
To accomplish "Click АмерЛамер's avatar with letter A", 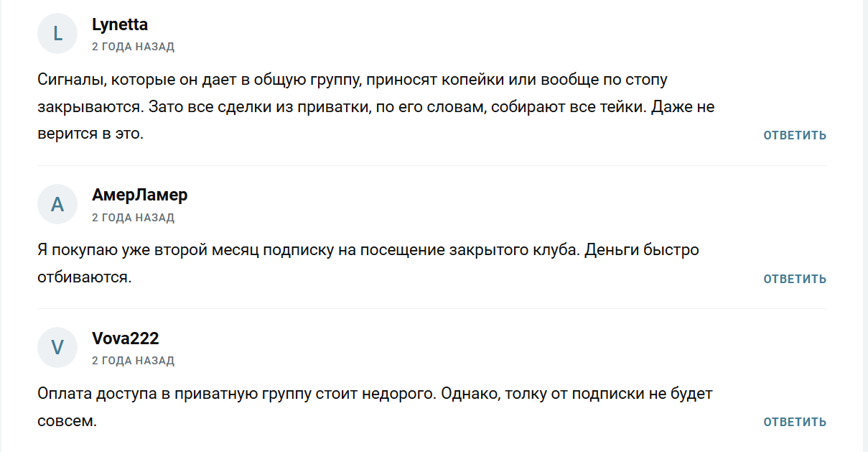I will tap(57, 204).
